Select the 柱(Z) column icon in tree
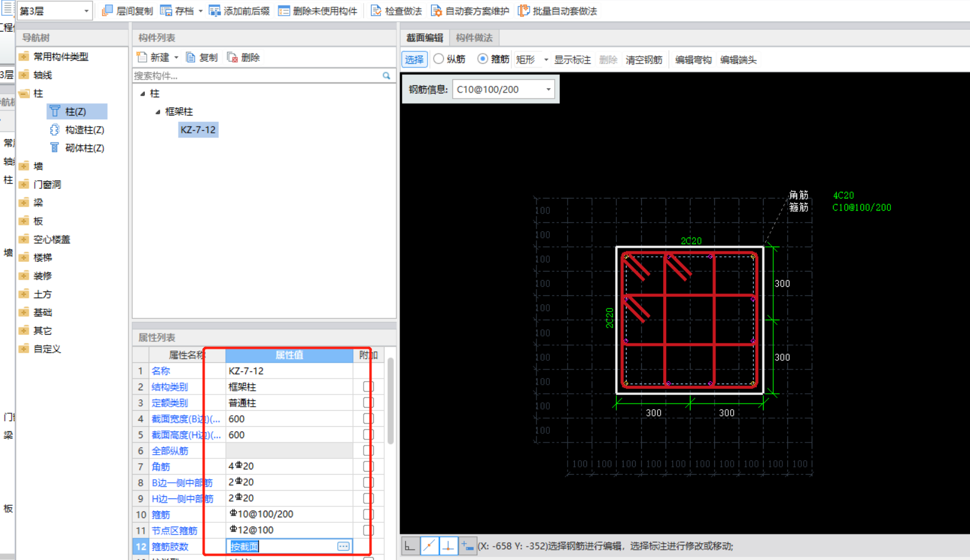The image size is (970, 560). coord(55,111)
